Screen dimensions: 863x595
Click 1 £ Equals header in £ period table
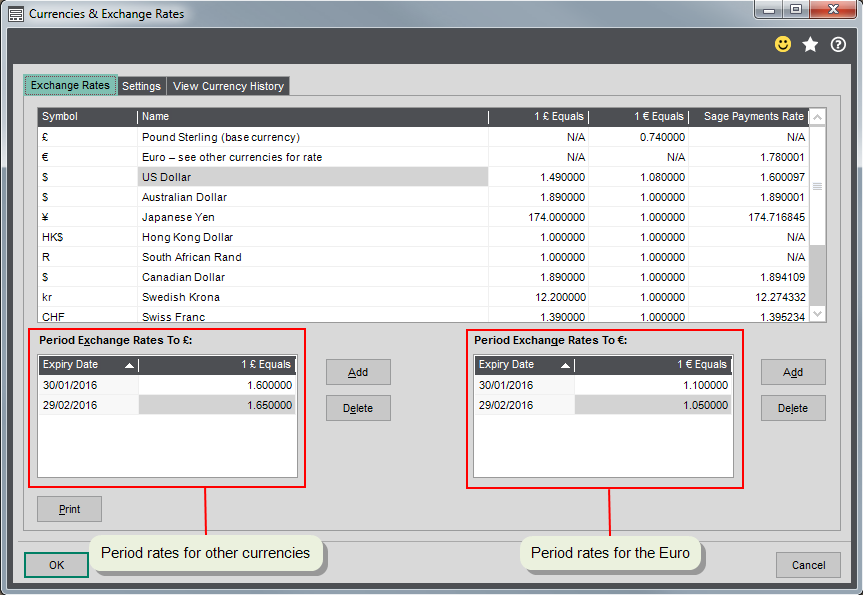point(217,364)
